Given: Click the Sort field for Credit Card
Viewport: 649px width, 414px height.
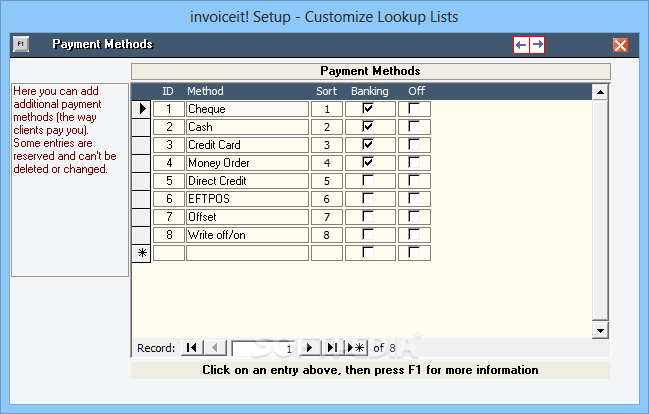Looking at the screenshot, I should point(327,145).
